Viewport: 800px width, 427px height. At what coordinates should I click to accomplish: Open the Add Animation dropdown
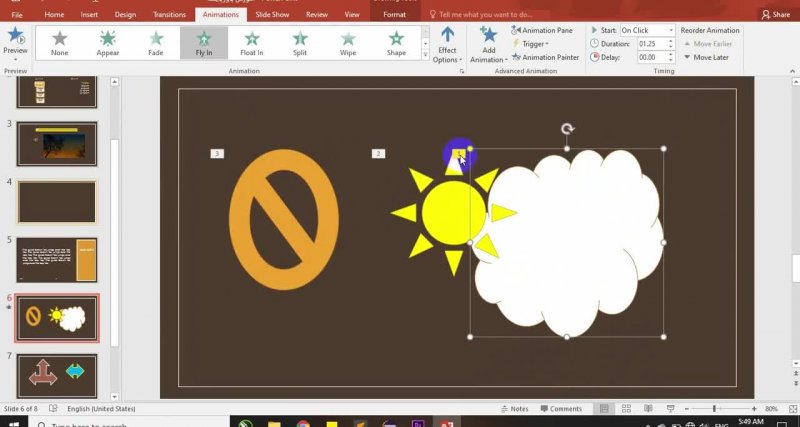pos(488,46)
